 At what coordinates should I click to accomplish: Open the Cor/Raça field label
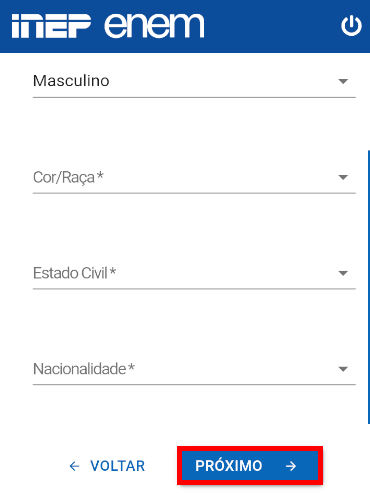(x=68, y=177)
